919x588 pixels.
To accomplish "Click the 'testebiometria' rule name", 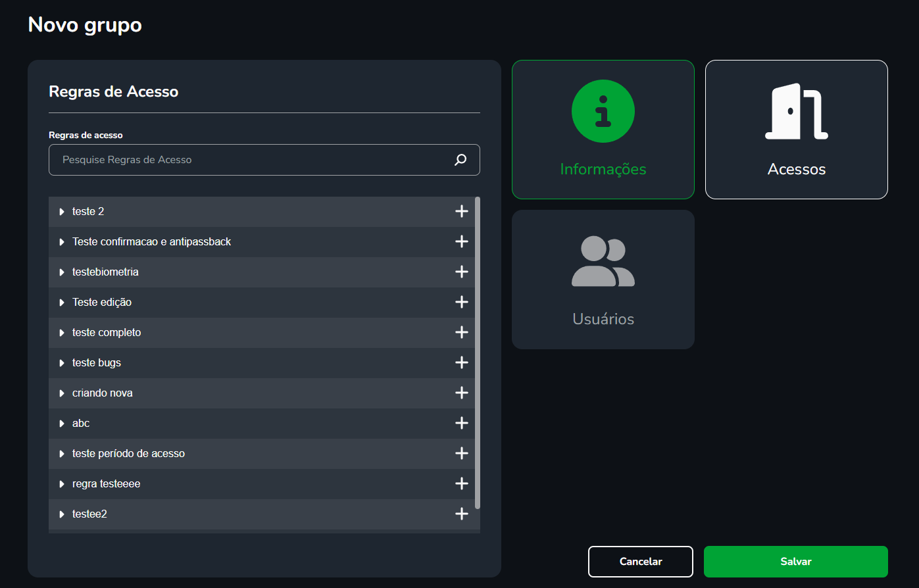I will pyautogui.click(x=105, y=272).
